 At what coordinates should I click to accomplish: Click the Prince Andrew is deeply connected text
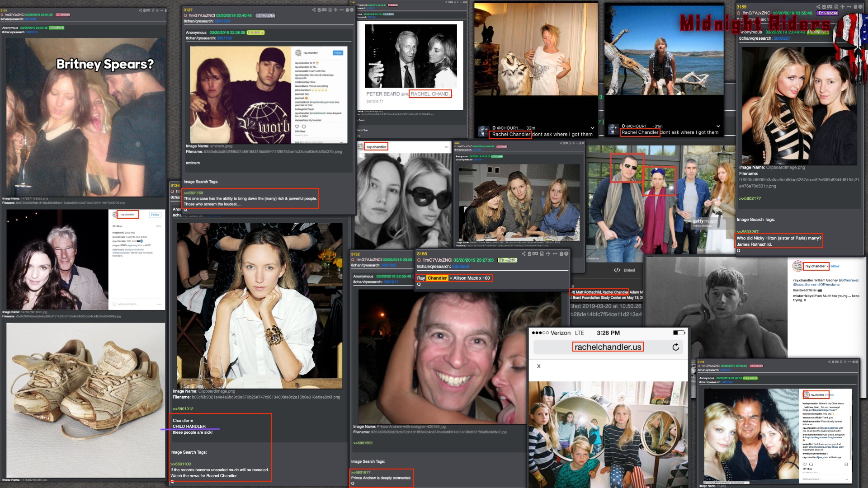coord(381,478)
